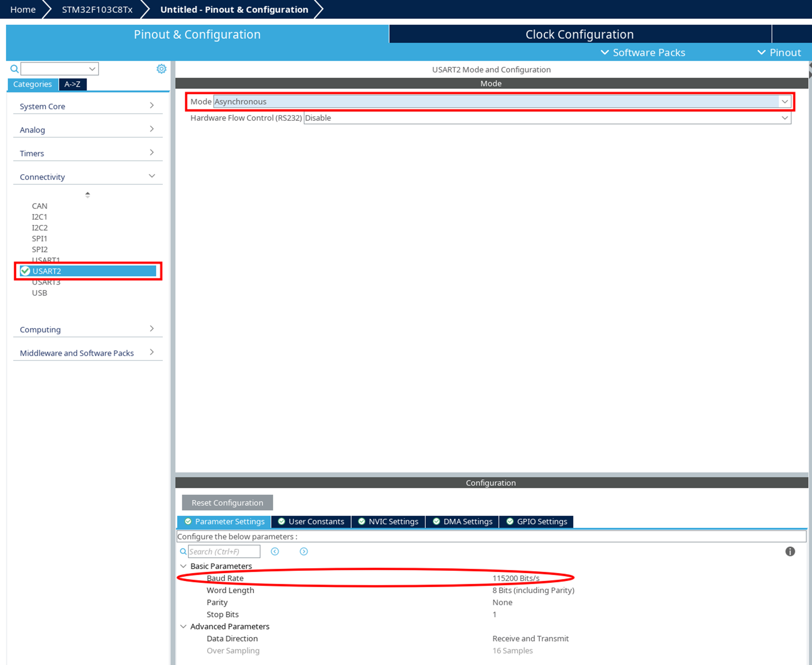The width and height of the screenshot is (812, 665).
Task: Click the peripheral search magnifier icon
Action: coord(14,69)
